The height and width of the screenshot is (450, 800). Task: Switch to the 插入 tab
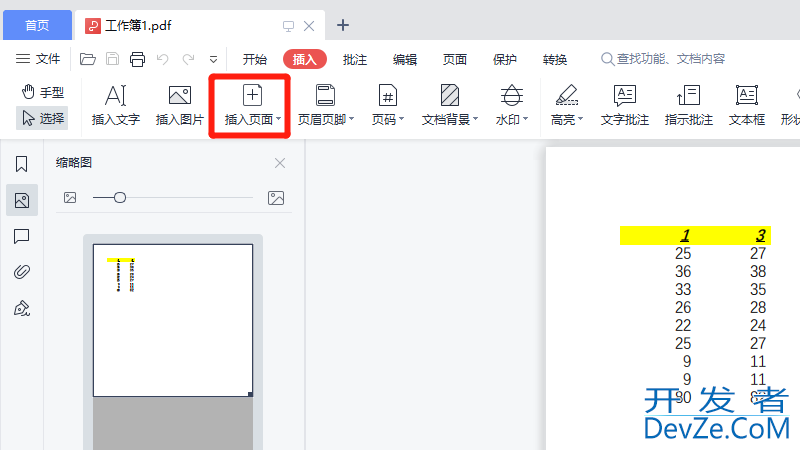tap(305, 59)
